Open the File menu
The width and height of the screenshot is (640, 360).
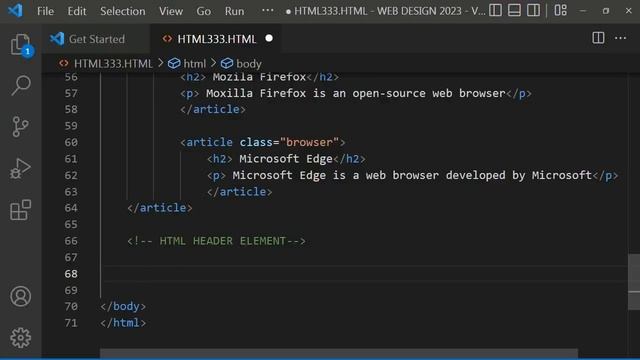[45, 11]
